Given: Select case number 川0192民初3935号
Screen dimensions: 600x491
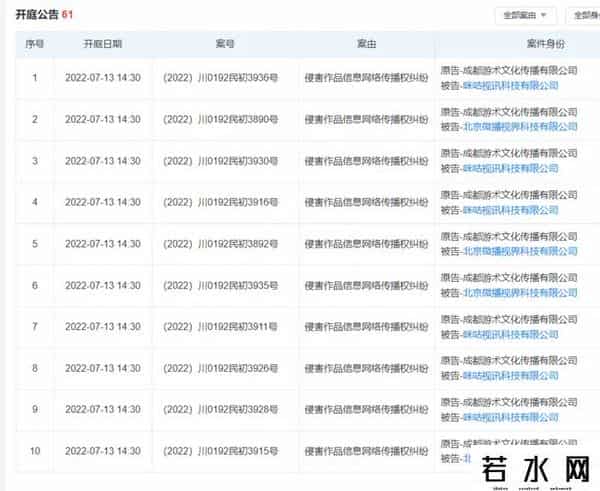Looking at the screenshot, I should (x=220, y=285).
